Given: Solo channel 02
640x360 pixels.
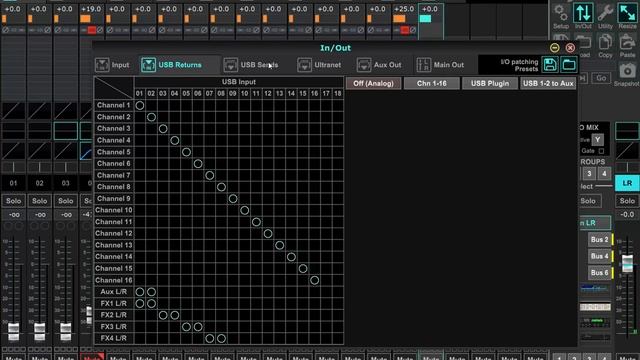Looking at the screenshot, I should tap(40, 201).
